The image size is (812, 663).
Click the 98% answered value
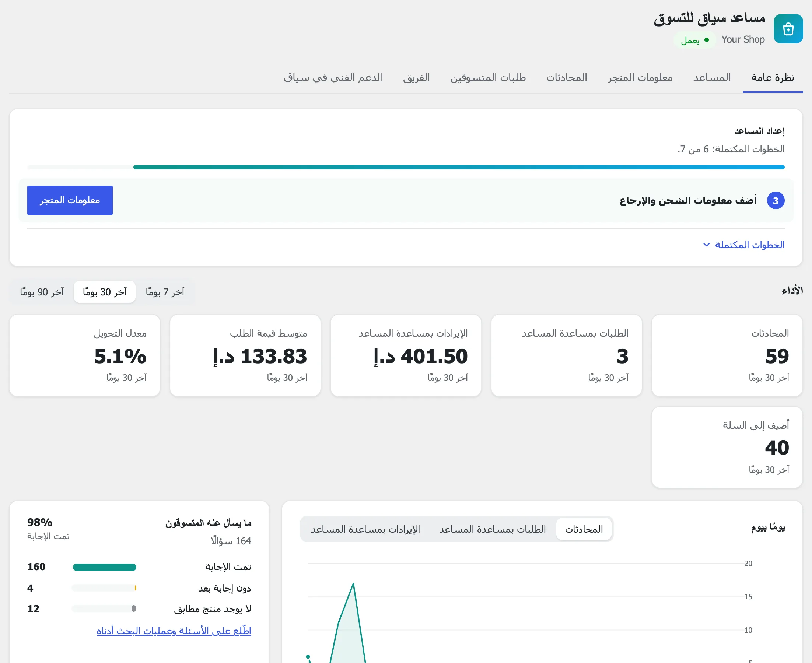(40, 522)
